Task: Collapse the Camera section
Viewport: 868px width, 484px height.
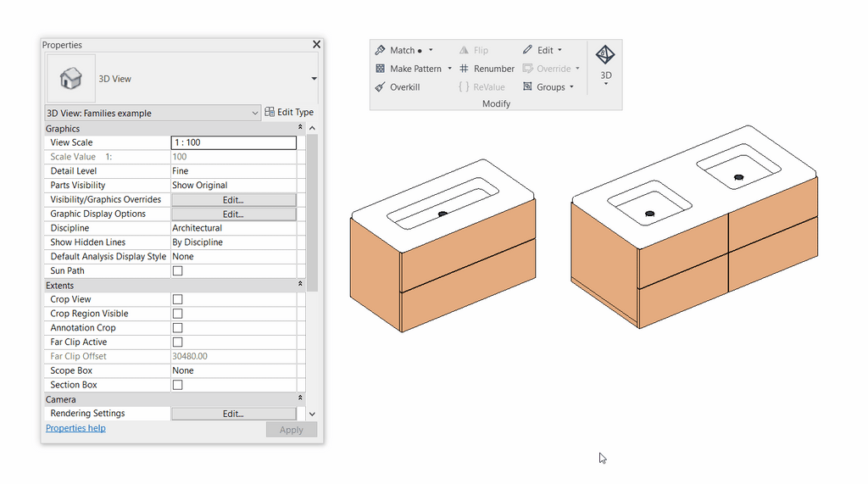Action: pos(300,398)
